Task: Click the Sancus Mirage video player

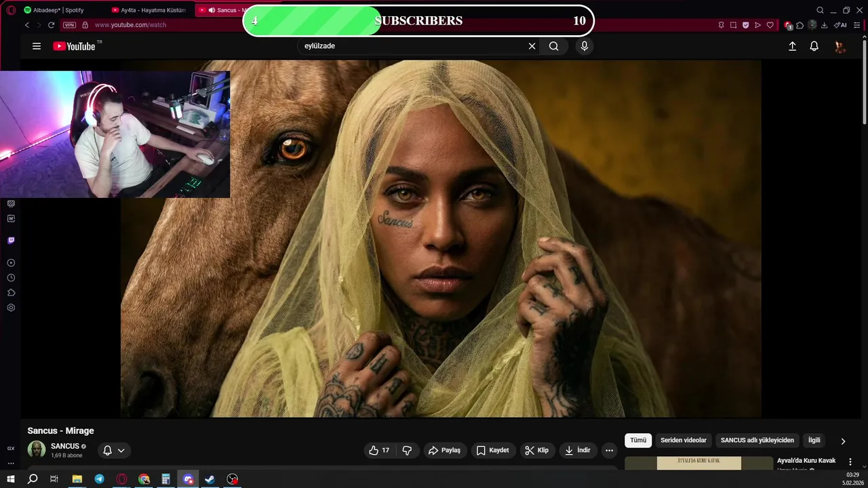Action: [441, 239]
